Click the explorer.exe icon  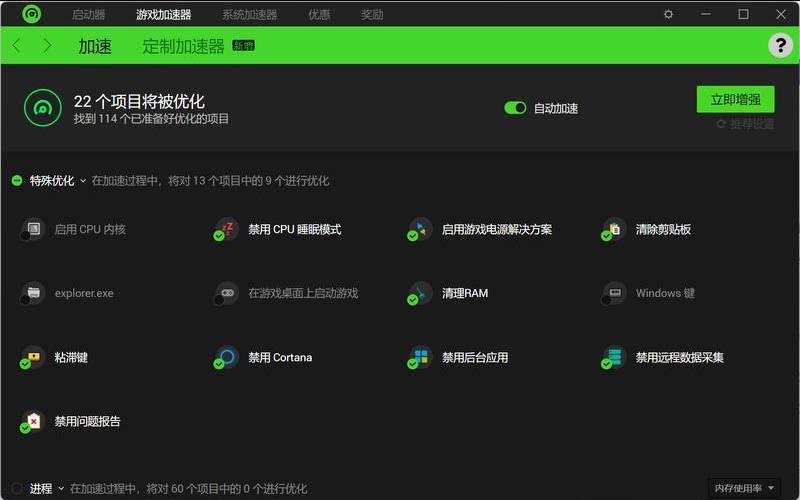[x=33, y=293]
